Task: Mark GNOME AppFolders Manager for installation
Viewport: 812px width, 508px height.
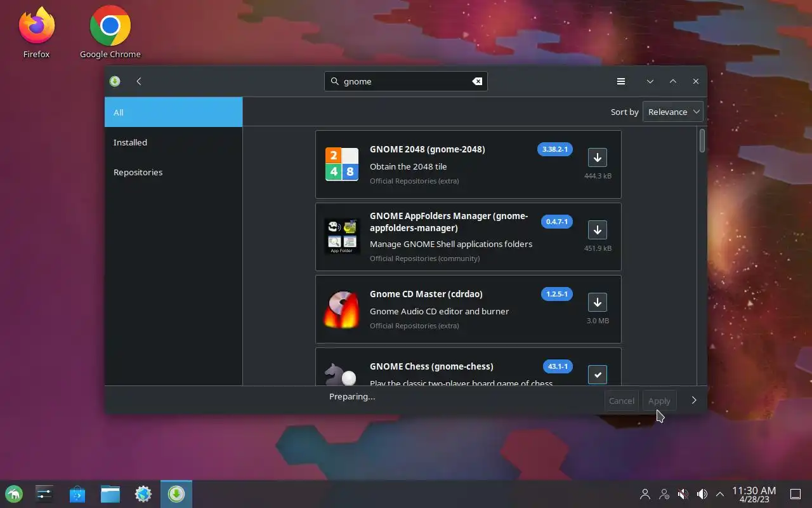Action: click(597, 230)
